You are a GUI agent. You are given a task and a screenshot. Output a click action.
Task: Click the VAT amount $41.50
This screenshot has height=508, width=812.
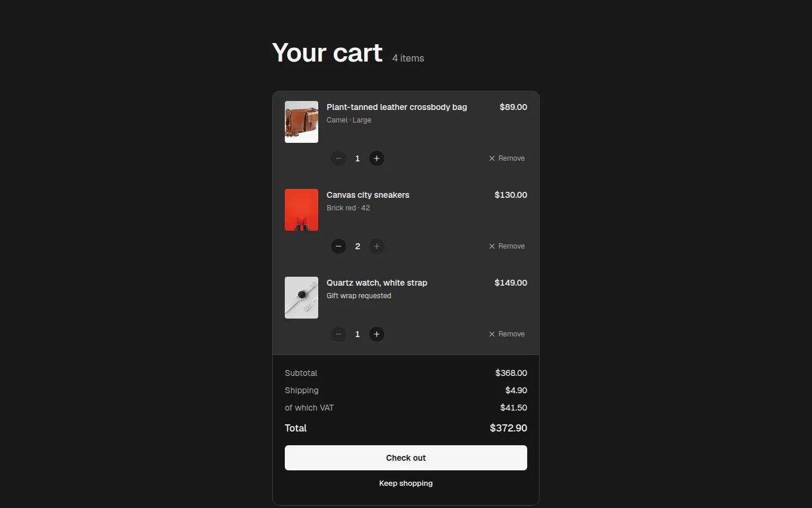tap(513, 408)
